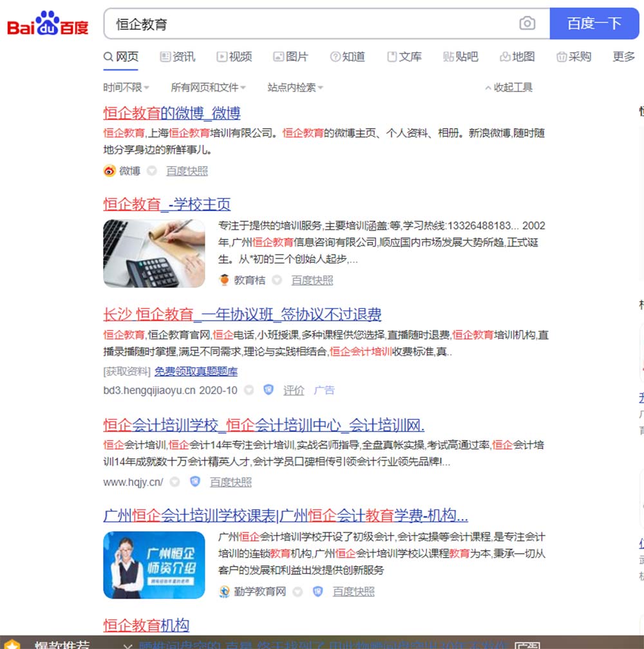Open the 所有网页和文件 filter dropdown
This screenshot has height=649, width=644.
pyautogui.click(x=209, y=88)
